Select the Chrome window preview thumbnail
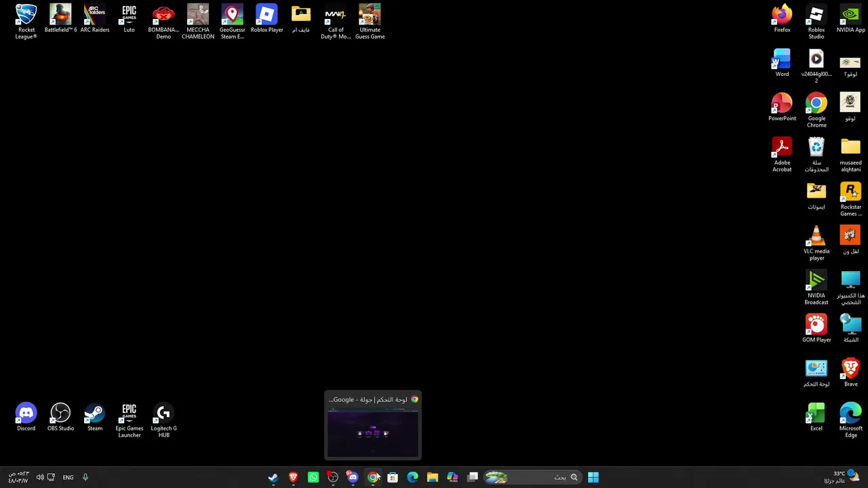This screenshot has width=868, height=488. pos(373,426)
